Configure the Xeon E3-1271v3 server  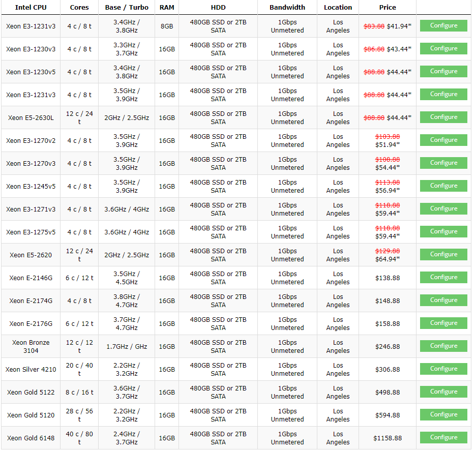[443, 209]
